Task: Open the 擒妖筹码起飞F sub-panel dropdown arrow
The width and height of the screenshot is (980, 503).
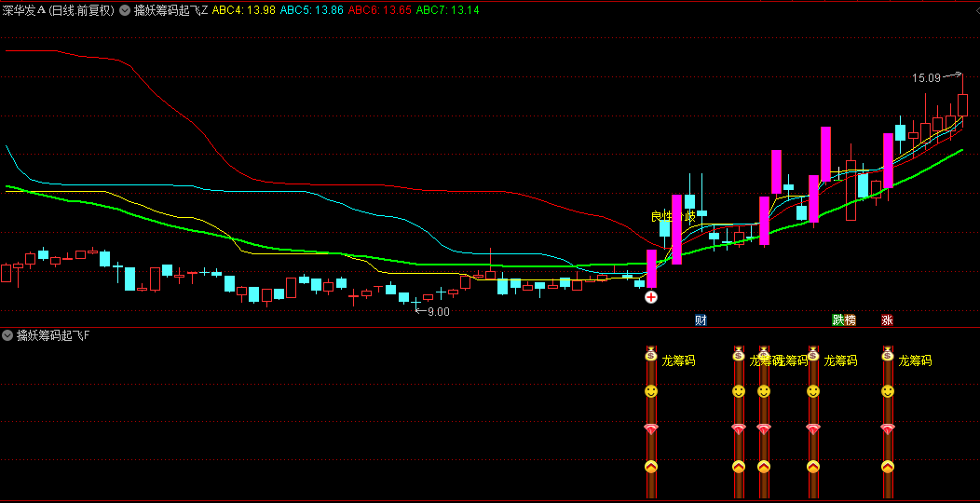Action: coord(7,335)
